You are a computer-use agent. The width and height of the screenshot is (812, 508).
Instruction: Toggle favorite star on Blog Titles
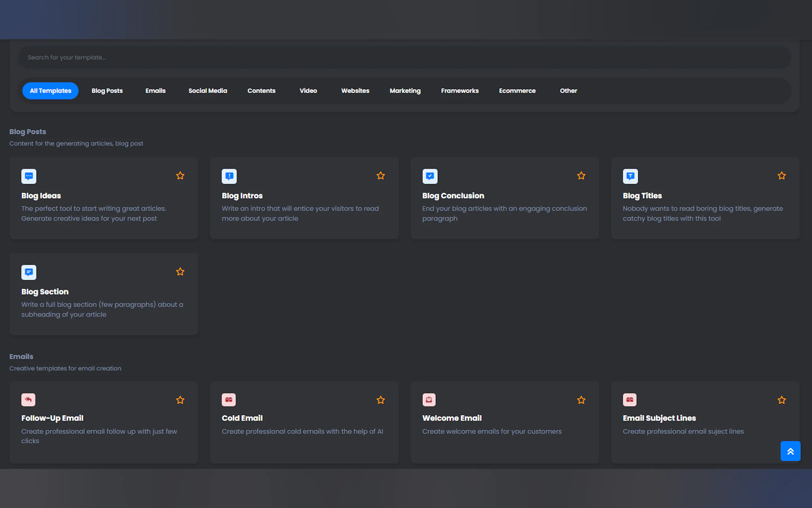point(781,176)
